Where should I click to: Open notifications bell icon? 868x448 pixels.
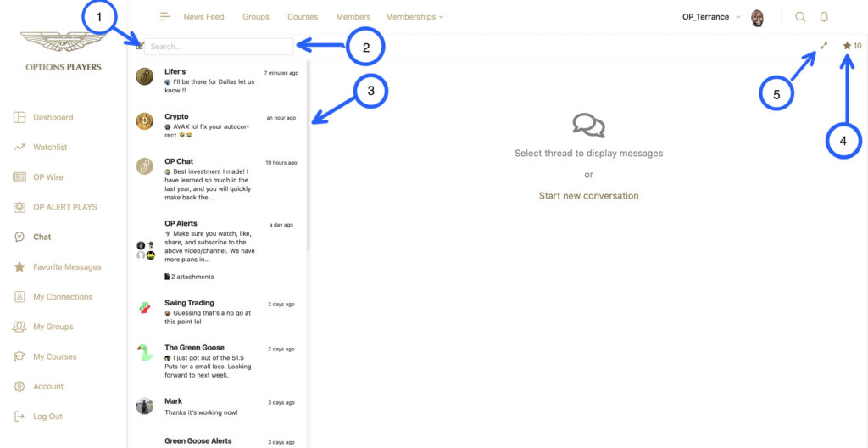pos(824,17)
